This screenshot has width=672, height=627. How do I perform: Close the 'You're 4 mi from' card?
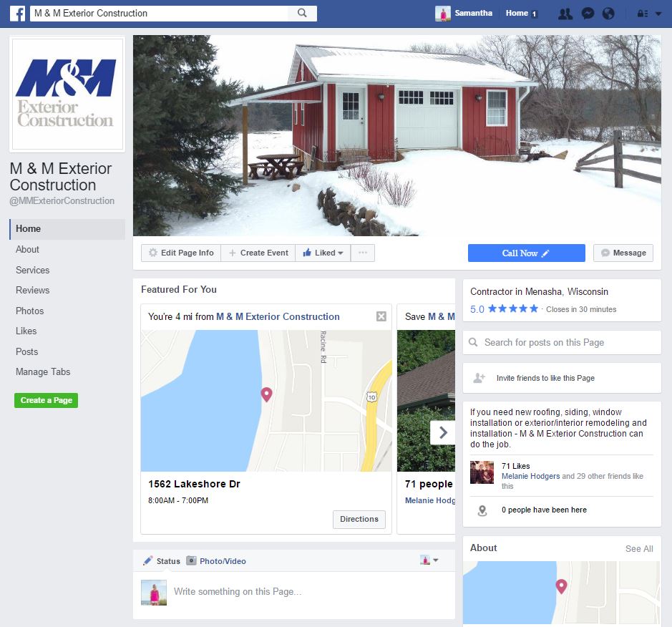(x=381, y=316)
